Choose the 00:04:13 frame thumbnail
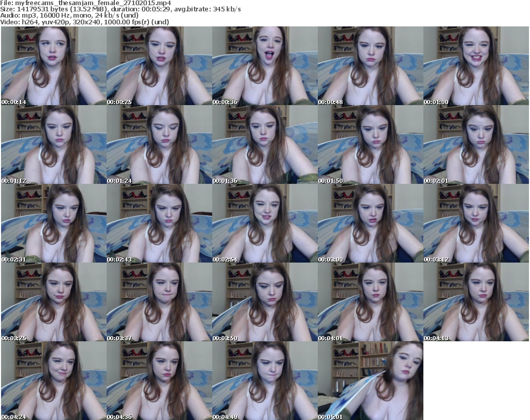 (476, 302)
